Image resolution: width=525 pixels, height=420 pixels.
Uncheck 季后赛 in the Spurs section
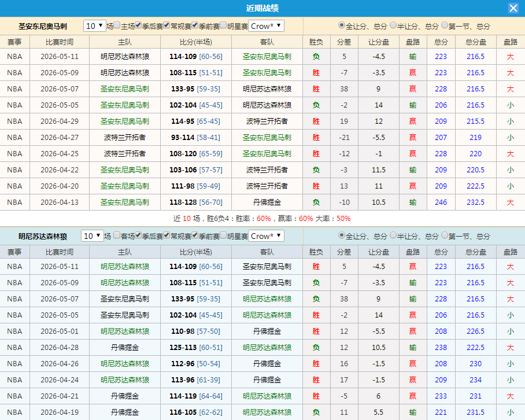point(138,25)
